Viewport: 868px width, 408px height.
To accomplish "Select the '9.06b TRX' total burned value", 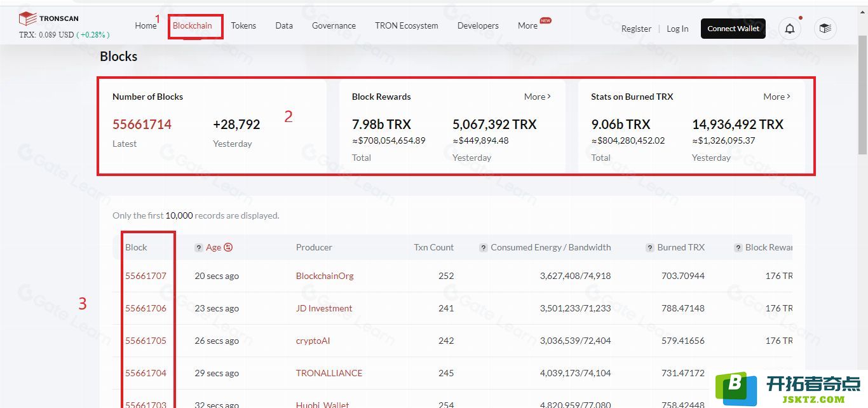I will (x=621, y=125).
